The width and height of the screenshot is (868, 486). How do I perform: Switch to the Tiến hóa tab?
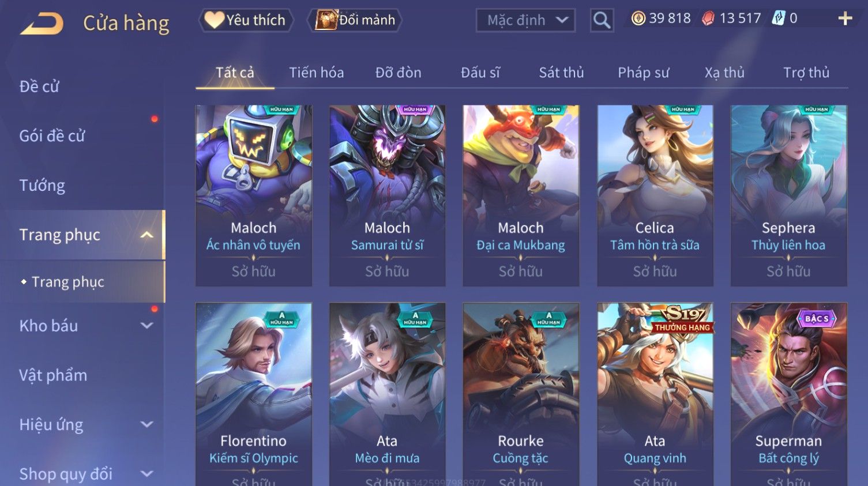pyautogui.click(x=316, y=73)
